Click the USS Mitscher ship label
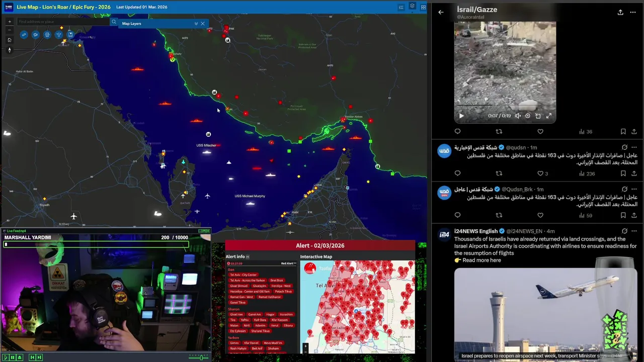 pyautogui.click(x=206, y=145)
